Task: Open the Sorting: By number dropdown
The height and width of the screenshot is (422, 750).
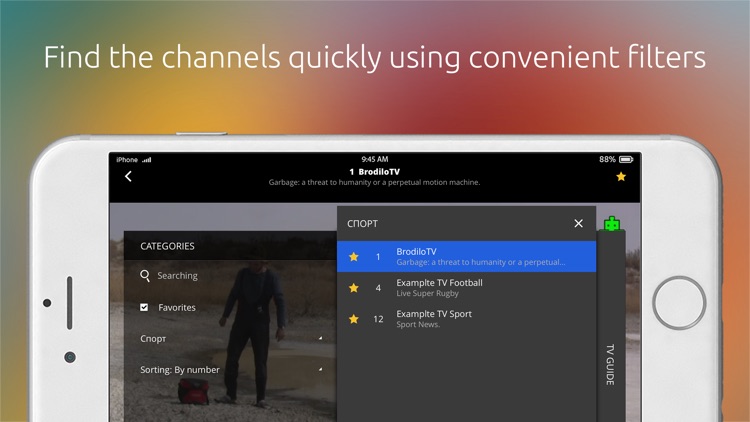Action: tap(230, 369)
